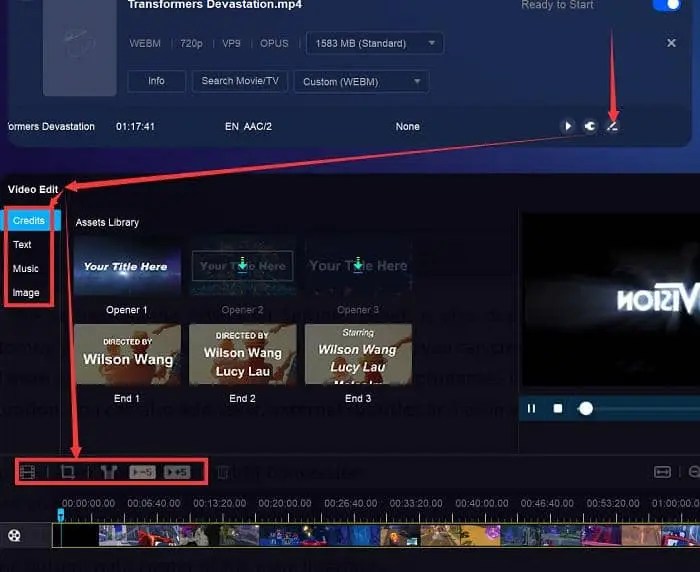Pause the preview playback
The image size is (700, 572).
[x=531, y=409]
